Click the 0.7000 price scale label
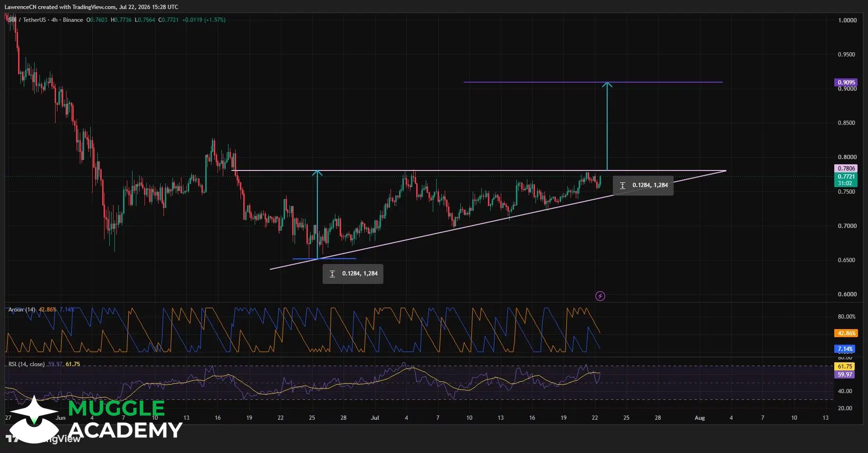Screen dimensions: 868x453 846,226
